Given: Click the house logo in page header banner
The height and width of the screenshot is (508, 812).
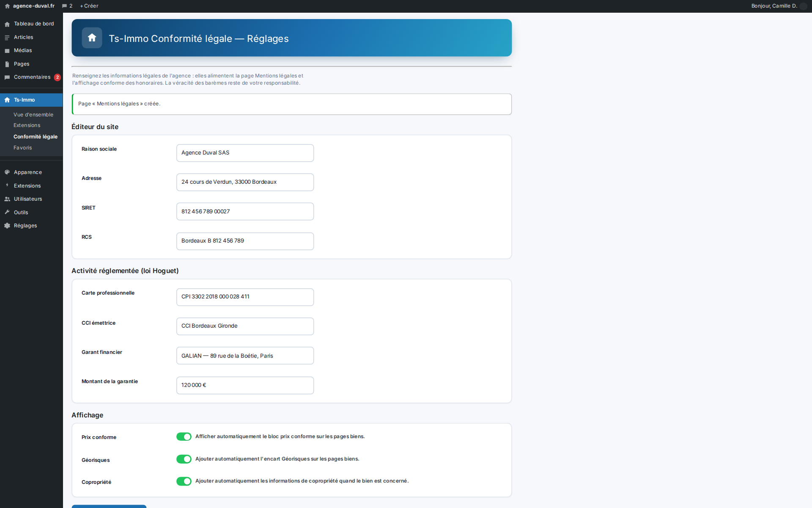Looking at the screenshot, I should [x=92, y=38].
